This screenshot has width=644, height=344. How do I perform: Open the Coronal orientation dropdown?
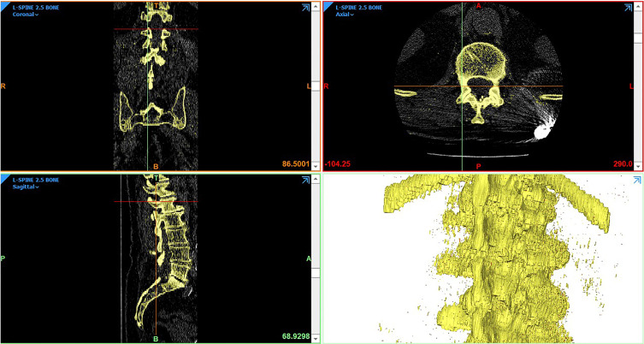pyautogui.click(x=26, y=15)
